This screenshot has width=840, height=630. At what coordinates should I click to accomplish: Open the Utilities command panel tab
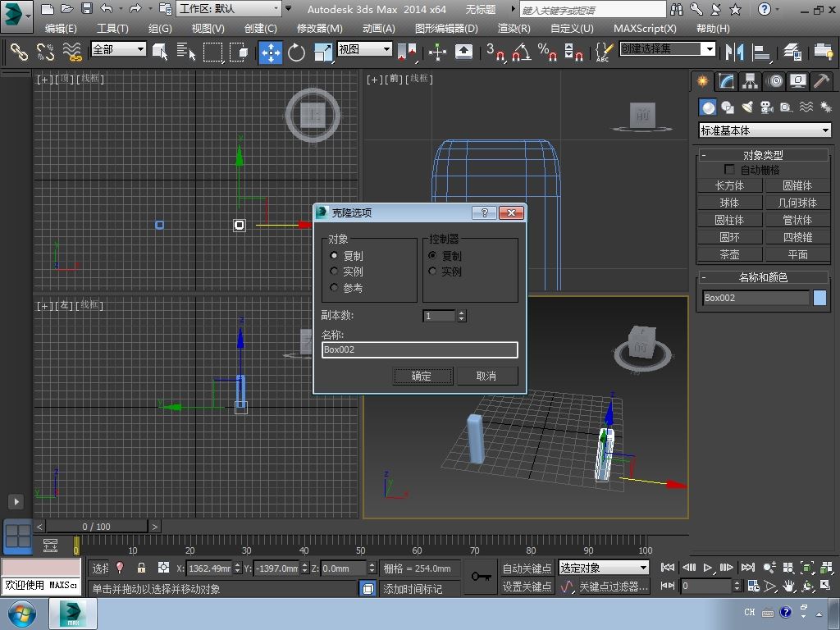tap(821, 81)
